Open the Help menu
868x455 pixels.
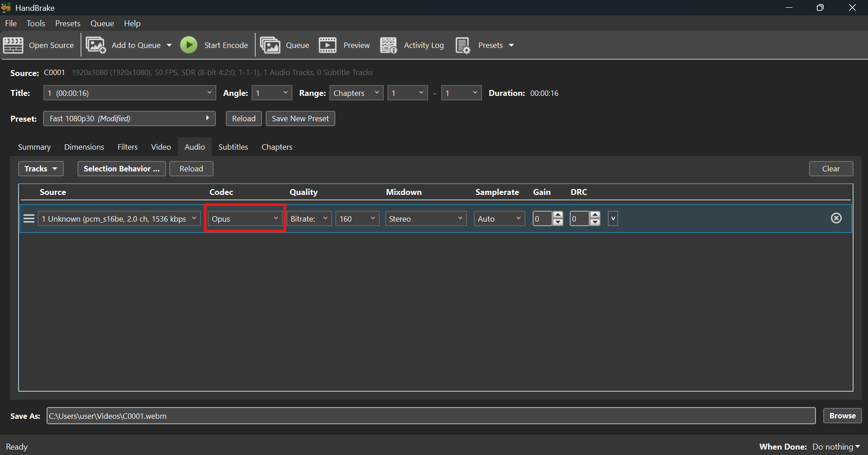pos(132,24)
